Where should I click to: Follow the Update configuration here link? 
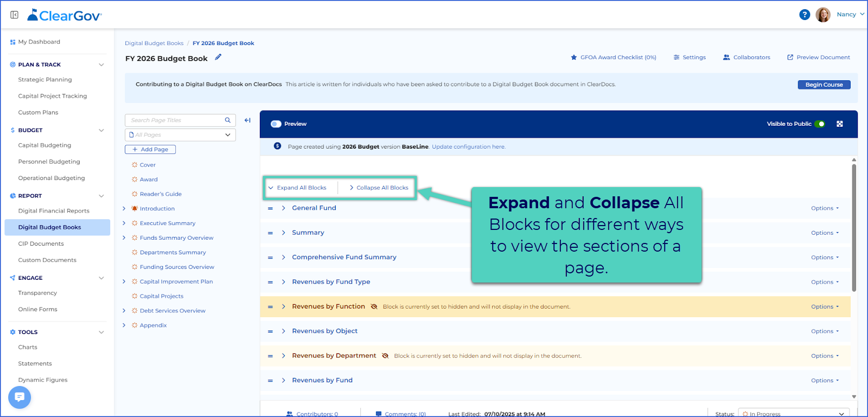click(x=469, y=147)
